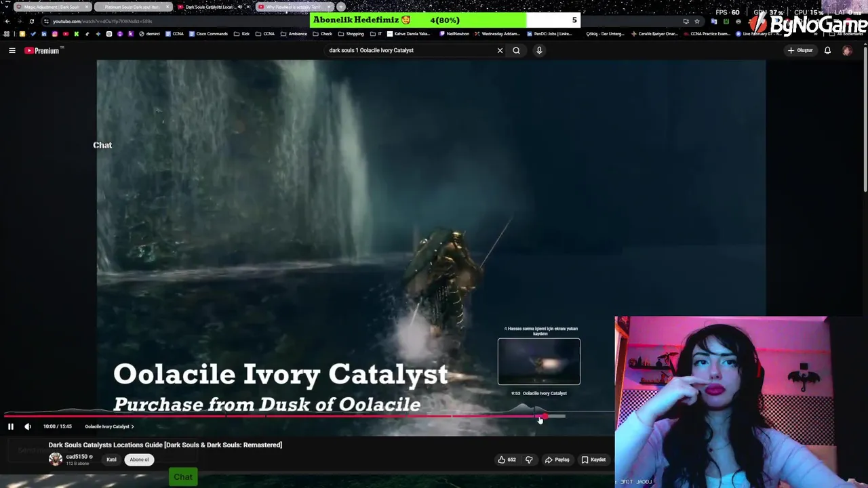Click the seek preview thumbnail
The image size is (868, 488).
click(539, 361)
